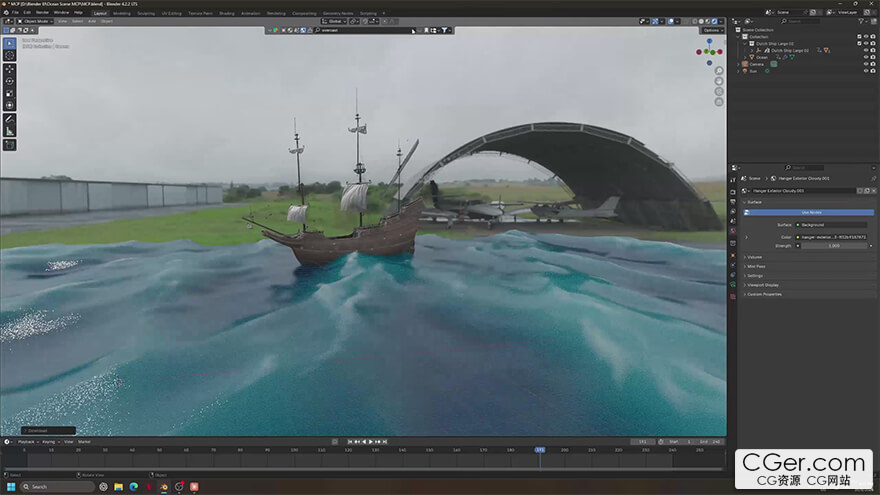Open Microsoft Edge in the taskbar
Image resolution: width=880 pixels, height=495 pixels.
(134, 487)
